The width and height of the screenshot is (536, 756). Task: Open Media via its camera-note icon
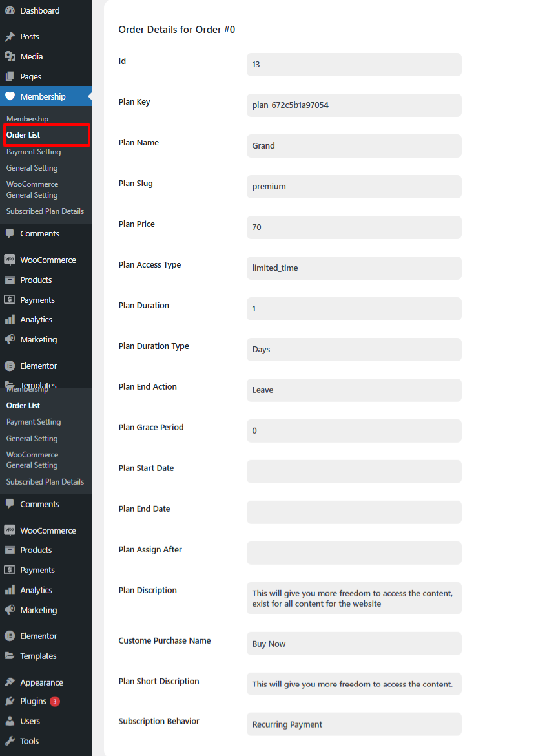click(10, 56)
